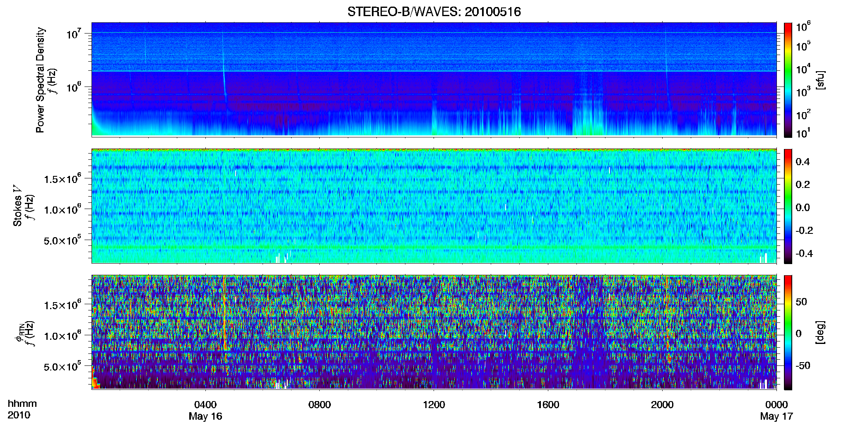Click the 1200 time label

pos(434,404)
